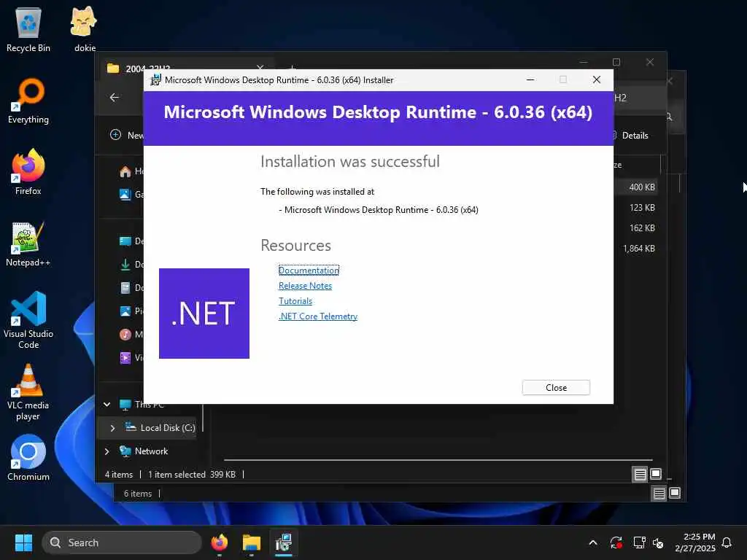Select the 400 KB file row
Image resolution: width=747 pixels, height=560 pixels.
click(635, 187)
